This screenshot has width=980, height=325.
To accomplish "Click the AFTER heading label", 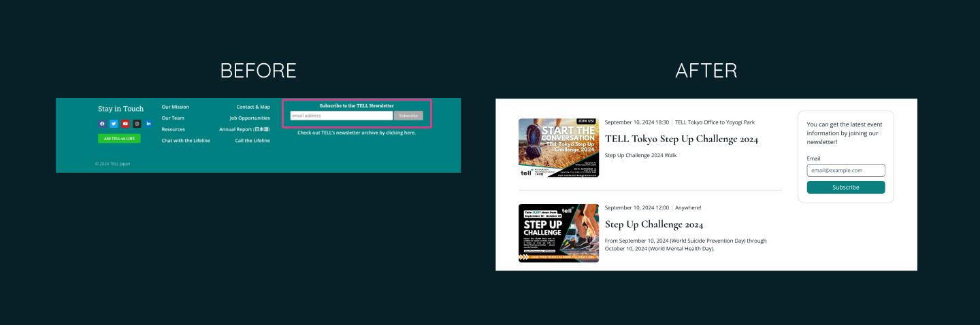I will (706, 71).
